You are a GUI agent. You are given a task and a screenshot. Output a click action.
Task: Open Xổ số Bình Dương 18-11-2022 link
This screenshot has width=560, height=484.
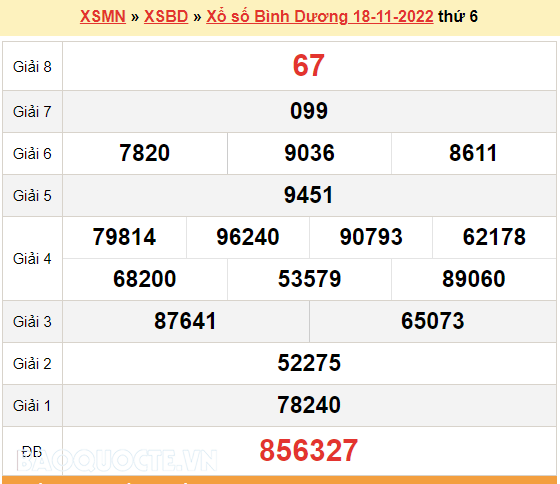pyautogui.click(x=320, y=16)
